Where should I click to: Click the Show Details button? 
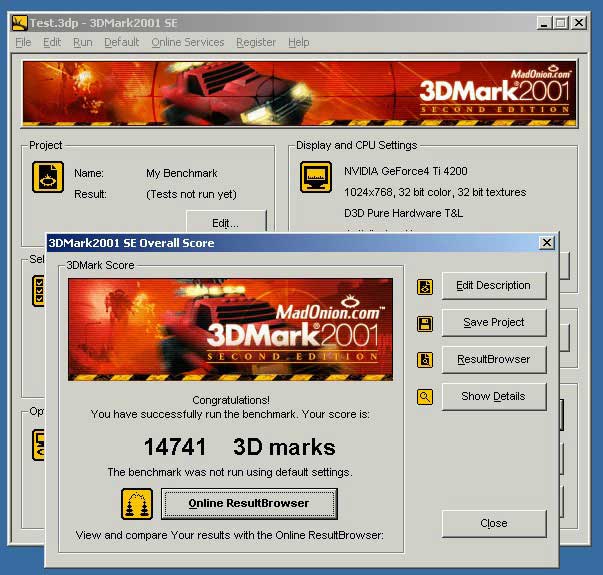point(494,396)
